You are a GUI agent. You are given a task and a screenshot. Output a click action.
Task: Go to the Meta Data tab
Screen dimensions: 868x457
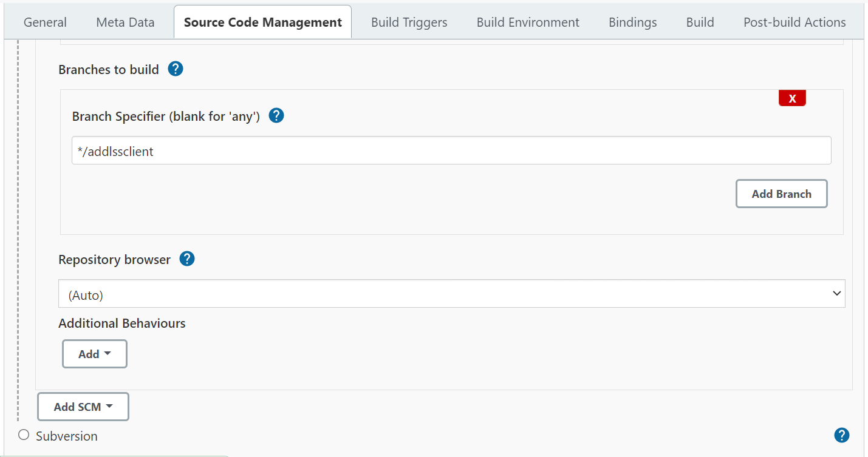125,22
